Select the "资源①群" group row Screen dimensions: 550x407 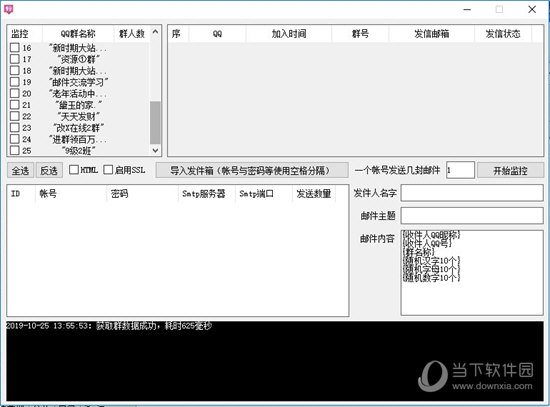pyautogui.click(x=78, y=59)
